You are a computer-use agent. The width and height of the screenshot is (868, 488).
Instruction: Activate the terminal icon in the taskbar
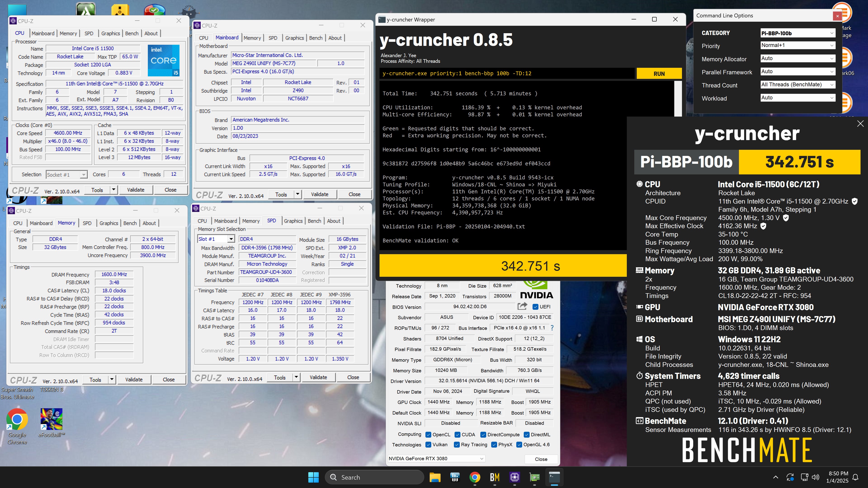coord(554,477)
